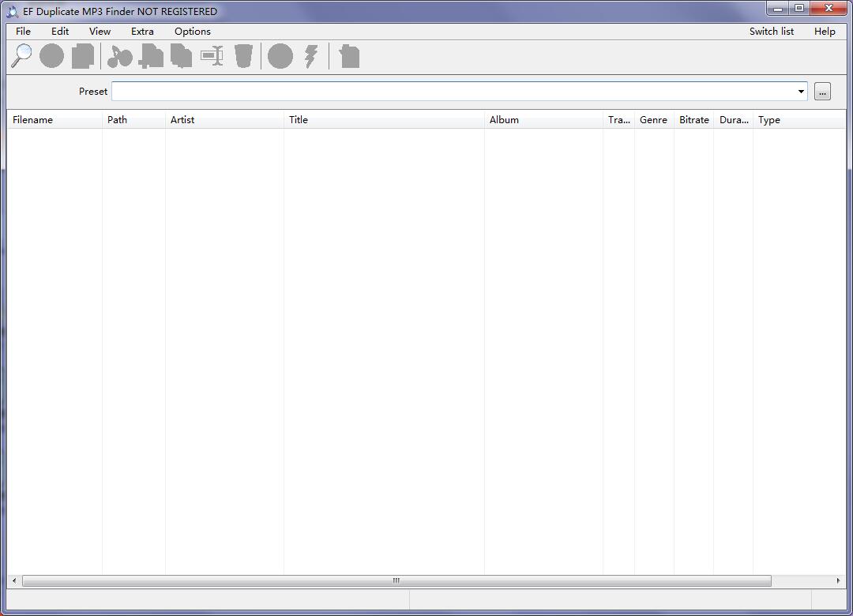Click the trash bin delete icon
This screenshot has height=616, width=853.
coord(243,56)
